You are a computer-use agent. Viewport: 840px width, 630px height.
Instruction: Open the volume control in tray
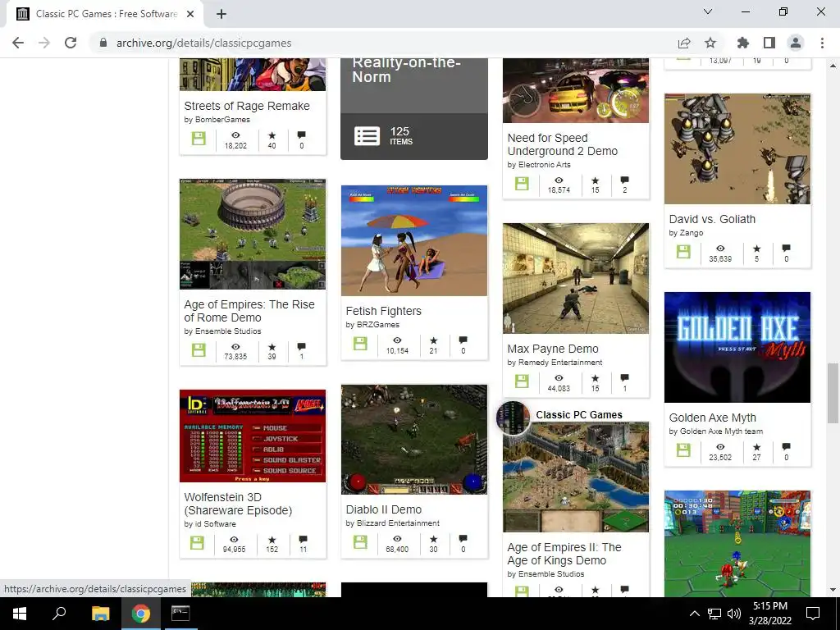pyautogui.click(x=734, y=614)
